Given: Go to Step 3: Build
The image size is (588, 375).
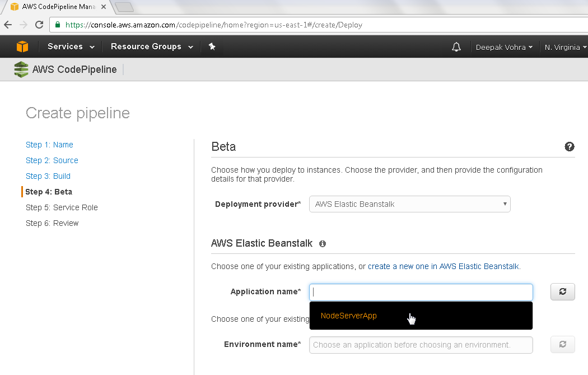Looking at the screenshot, I should click(x=48, y=177).
